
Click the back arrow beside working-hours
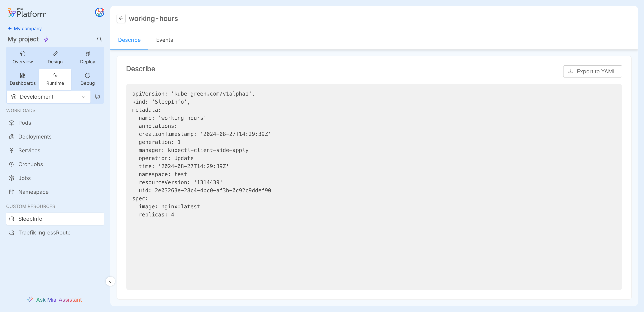point(121,18)
